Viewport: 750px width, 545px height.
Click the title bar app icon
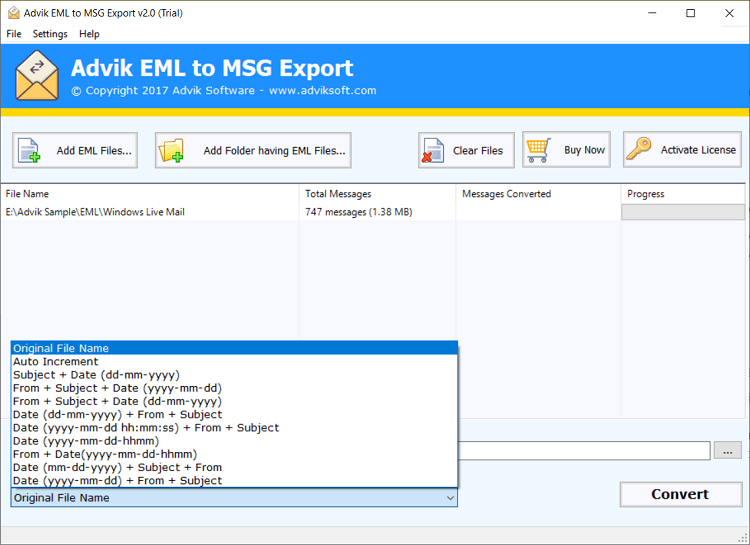tap(14, 13)
